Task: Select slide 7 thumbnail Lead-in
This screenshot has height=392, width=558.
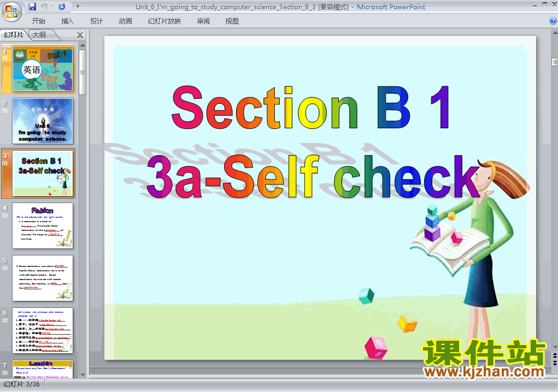Action: click(x=43, y=369)
